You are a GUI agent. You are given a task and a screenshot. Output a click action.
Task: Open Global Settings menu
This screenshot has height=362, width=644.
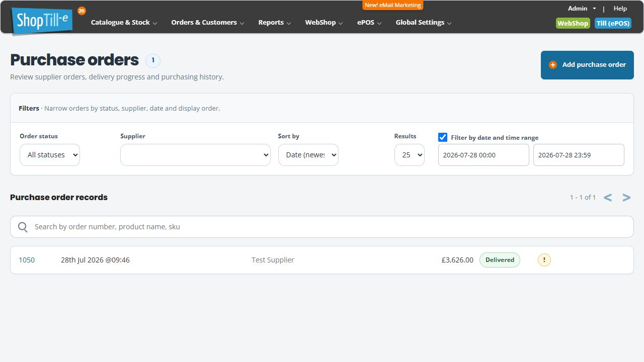click(424, 23)
